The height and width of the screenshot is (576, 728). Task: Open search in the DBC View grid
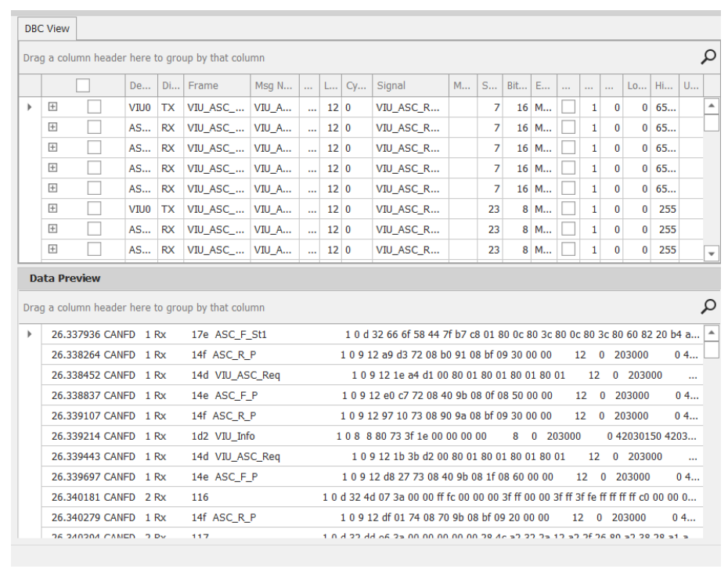(x=708, y=57)
